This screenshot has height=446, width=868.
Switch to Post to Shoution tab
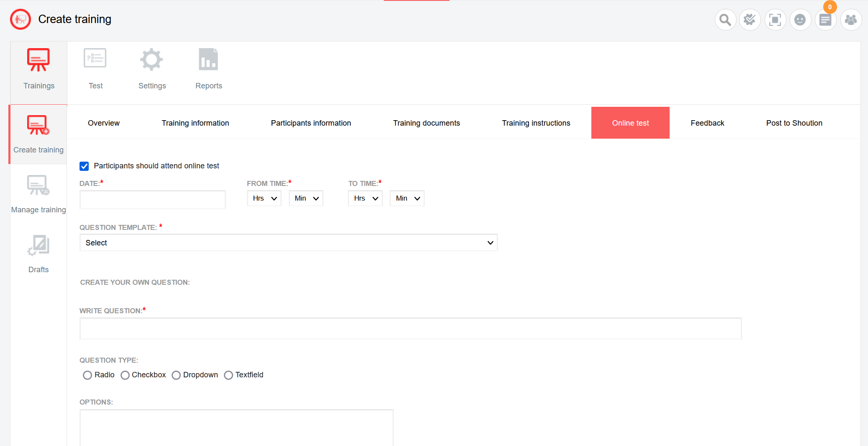tap(794, 123)
